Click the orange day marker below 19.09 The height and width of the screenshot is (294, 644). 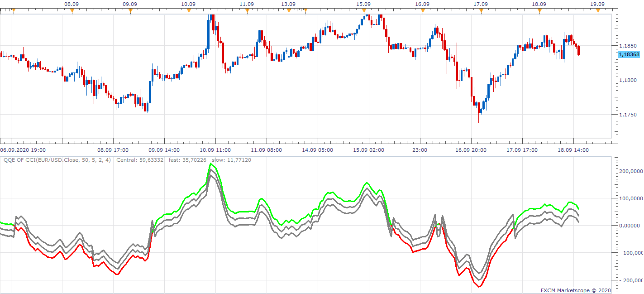tap(598, 11)
